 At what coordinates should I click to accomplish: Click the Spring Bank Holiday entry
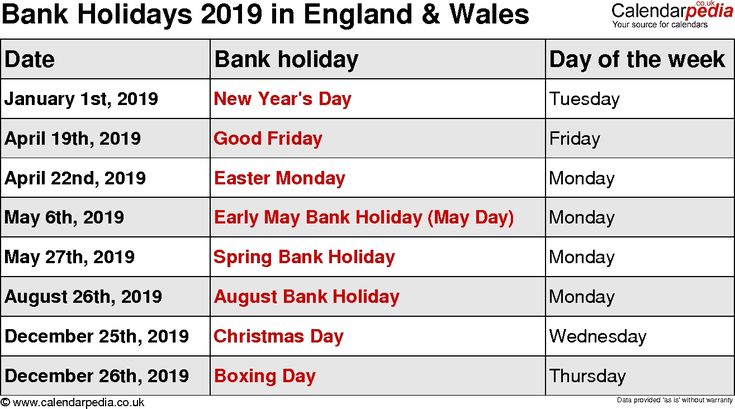[x=304, y=257]
